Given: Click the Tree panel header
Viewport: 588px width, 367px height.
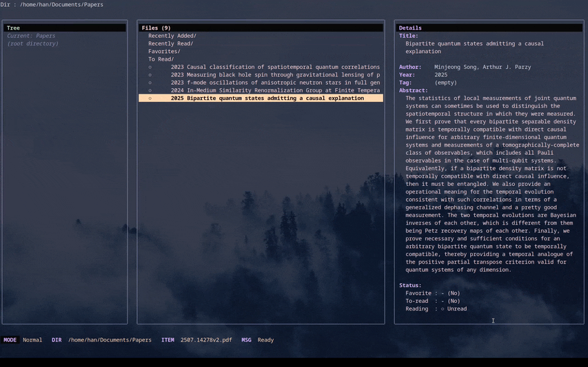Looking at the screenshot, I should click(65, 28).
